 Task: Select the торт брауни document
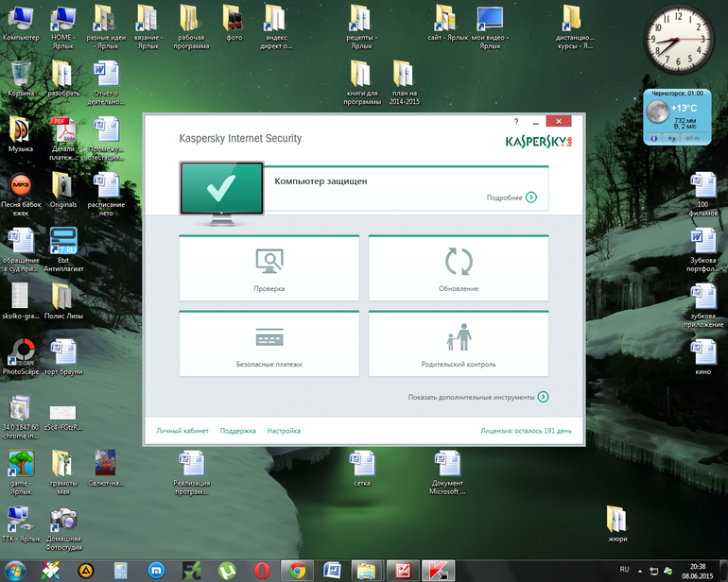63,357
